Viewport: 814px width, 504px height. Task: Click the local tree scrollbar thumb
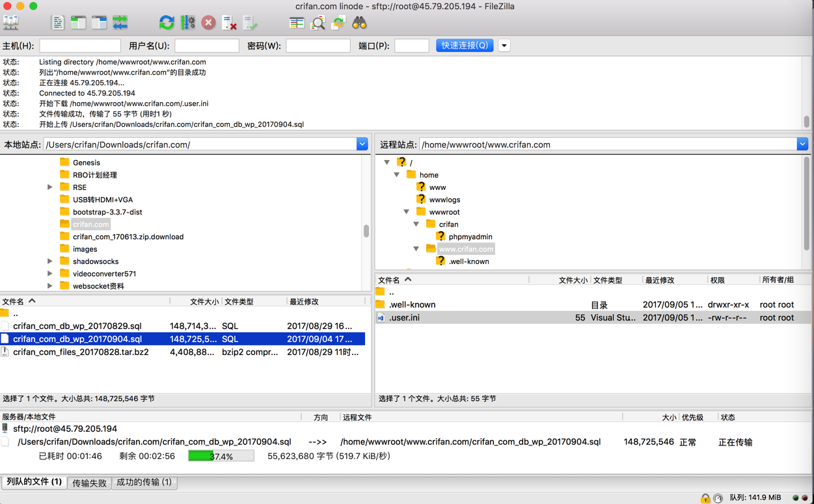(366, 231)
